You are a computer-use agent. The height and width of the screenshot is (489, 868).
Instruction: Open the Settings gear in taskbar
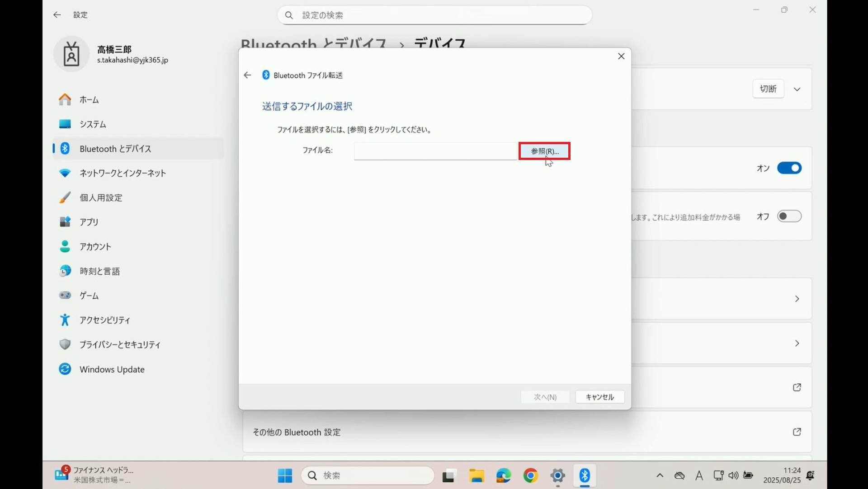coord(557,475)
